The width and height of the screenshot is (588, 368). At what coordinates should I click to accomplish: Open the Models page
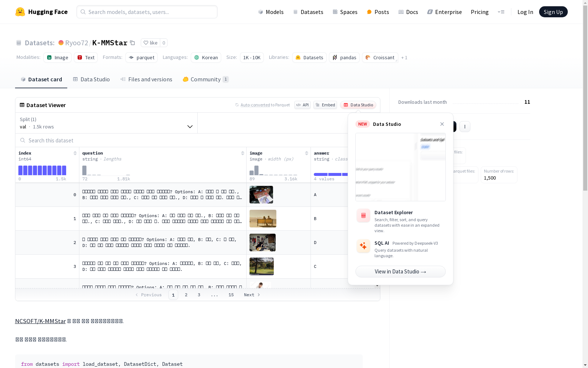coord(271,12)
